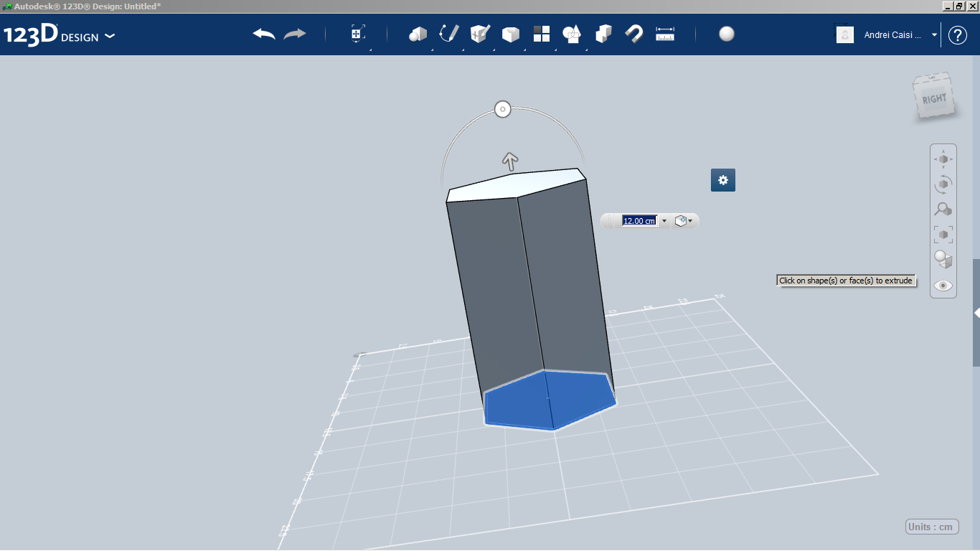
Task: Redo the undone action
Action: (x=295, y=34)
